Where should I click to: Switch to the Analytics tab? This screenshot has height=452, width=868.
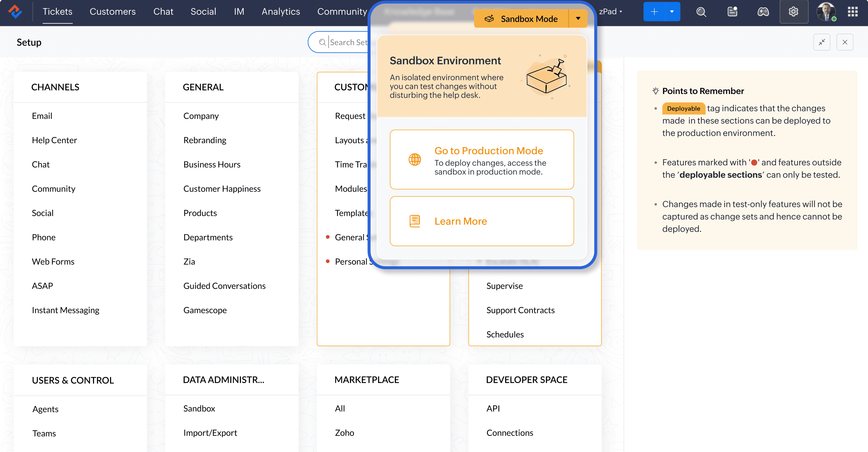point(281,12)
